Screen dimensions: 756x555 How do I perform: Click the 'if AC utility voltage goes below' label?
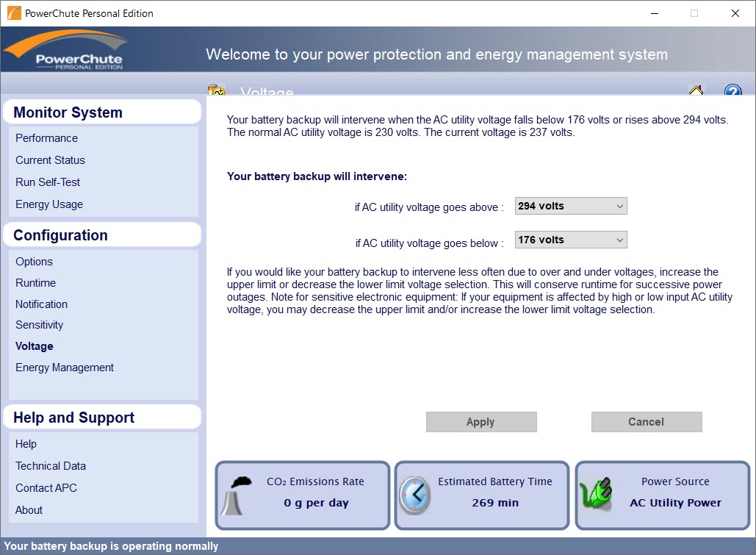click(x=429, y=243)
